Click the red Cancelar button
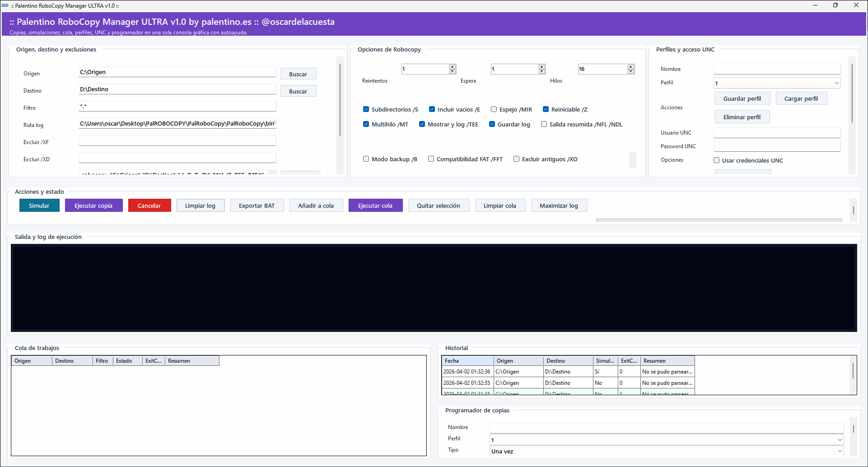 pyautogui.click(x=149, y=205)
